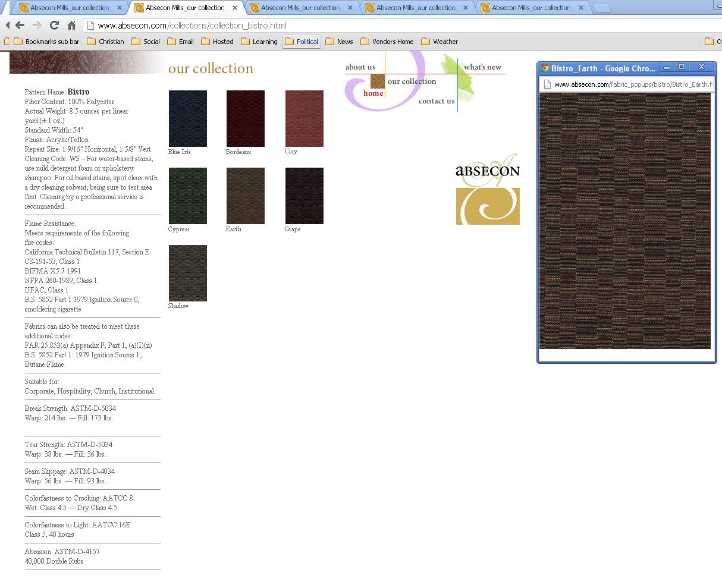
Task: Open the Political bookmarks folder
Action: [x=302, y=42]
